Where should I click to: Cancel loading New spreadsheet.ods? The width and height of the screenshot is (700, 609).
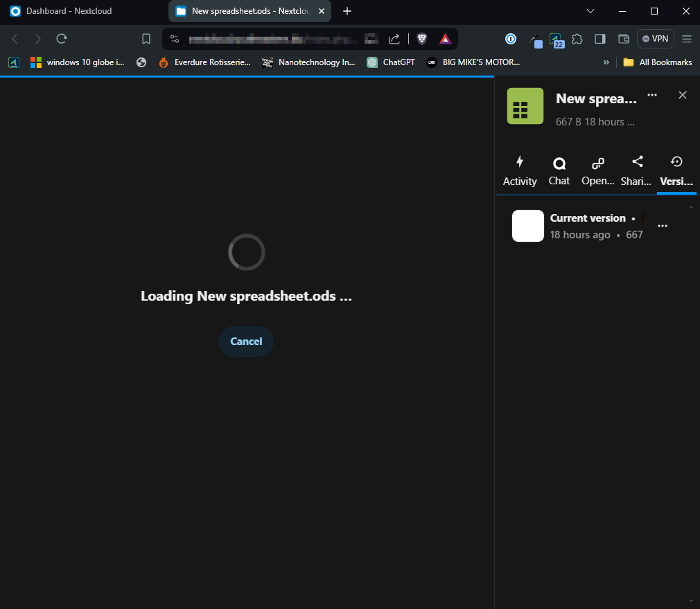[246, 341]
